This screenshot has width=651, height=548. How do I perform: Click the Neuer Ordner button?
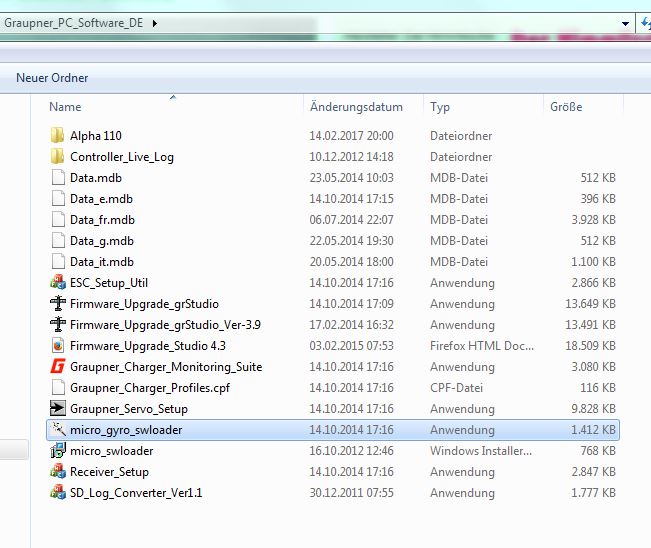point(52,78)
